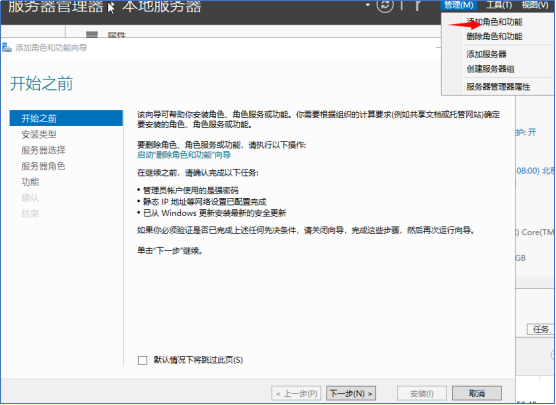Click 静态 IP 地址等网络设置已配置完成 text
The width and height of the screenshot is (556, 405).
[x=205, y=202]
